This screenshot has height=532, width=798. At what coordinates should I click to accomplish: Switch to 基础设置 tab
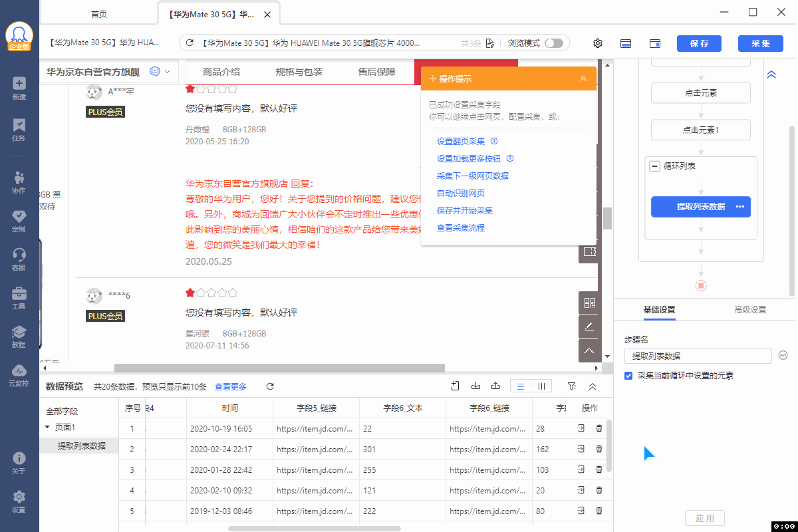coord(659,310)
